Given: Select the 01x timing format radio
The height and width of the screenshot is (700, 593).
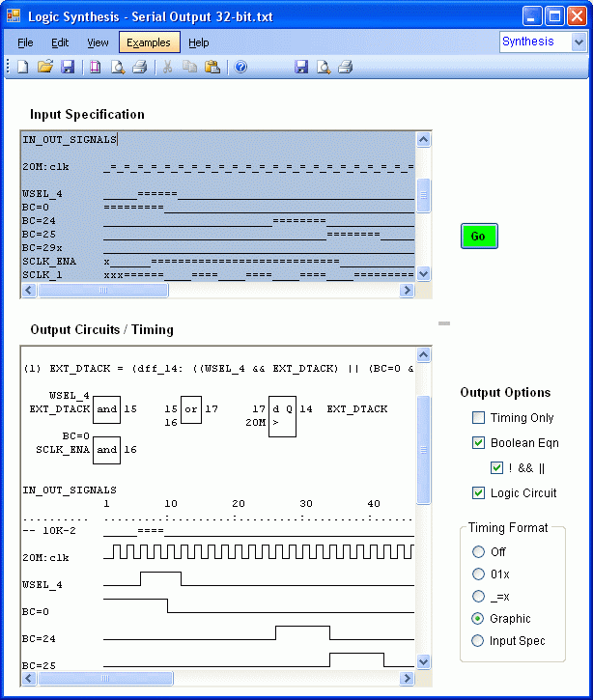Looking at the screenshot, I should pyautogui.click(x=478, y=574).
